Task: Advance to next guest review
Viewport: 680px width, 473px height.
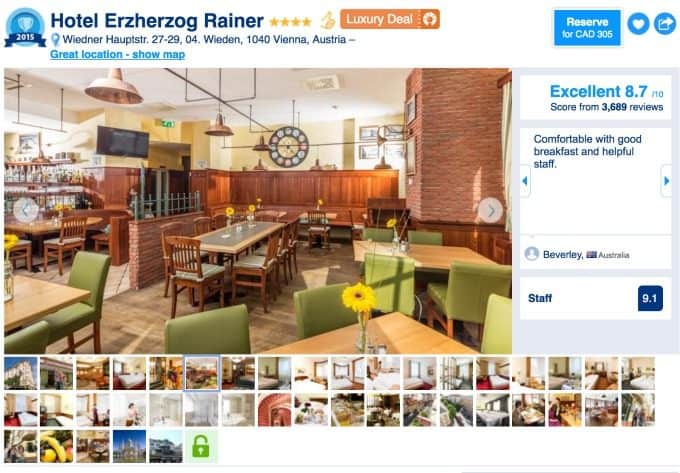Action: (x=666, y=181)
